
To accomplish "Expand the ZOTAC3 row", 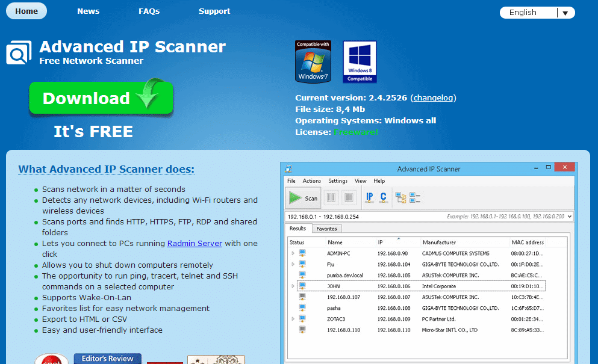I will (x=293, y=319).
